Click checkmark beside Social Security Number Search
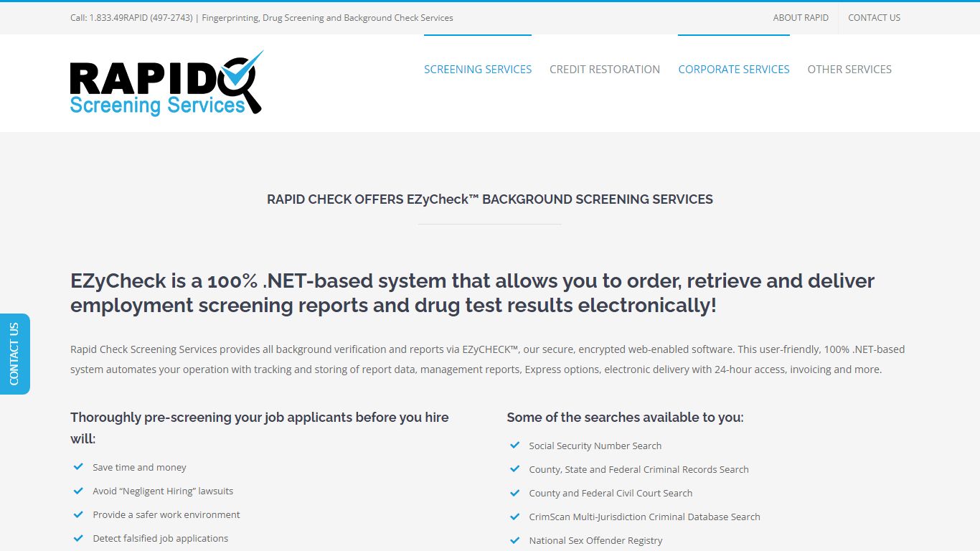 pyautogui.click(x=515, y=445)
